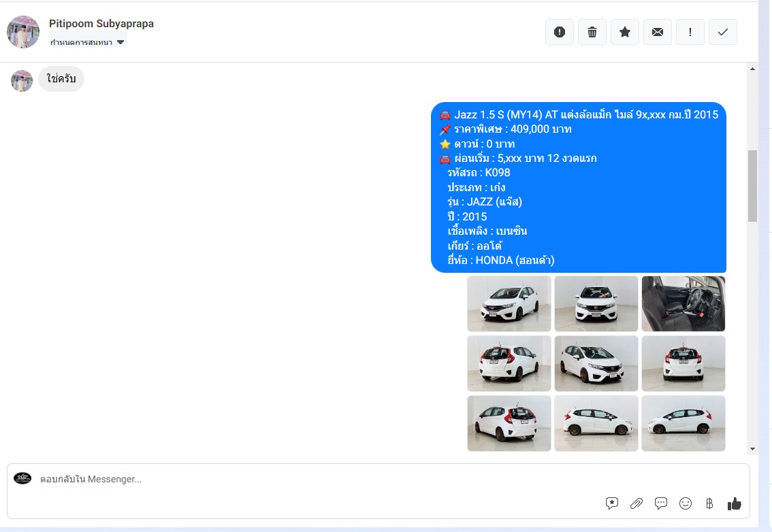Delete conversation using the trash icon
This screenshot has height=532, width=772.
click(592, 32)
